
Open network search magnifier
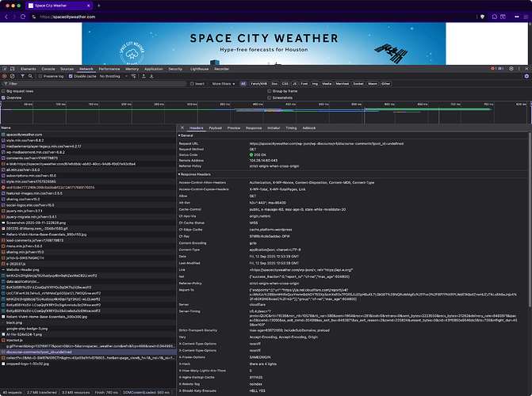[30, 76]
